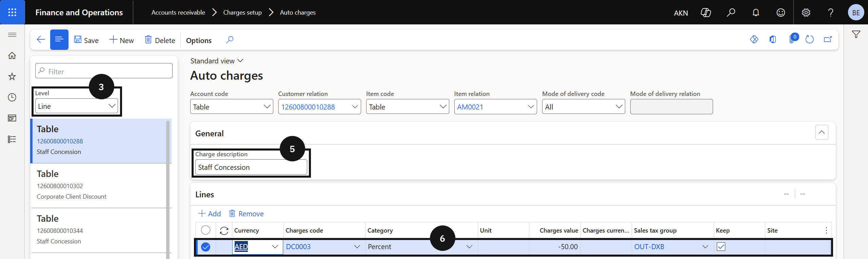Click the back arrow button
Screen dimensions: 868x259
click(41, 40)
